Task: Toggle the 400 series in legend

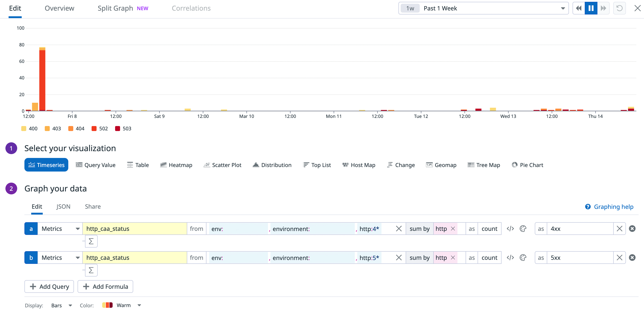Action: (x=29, y=129)
